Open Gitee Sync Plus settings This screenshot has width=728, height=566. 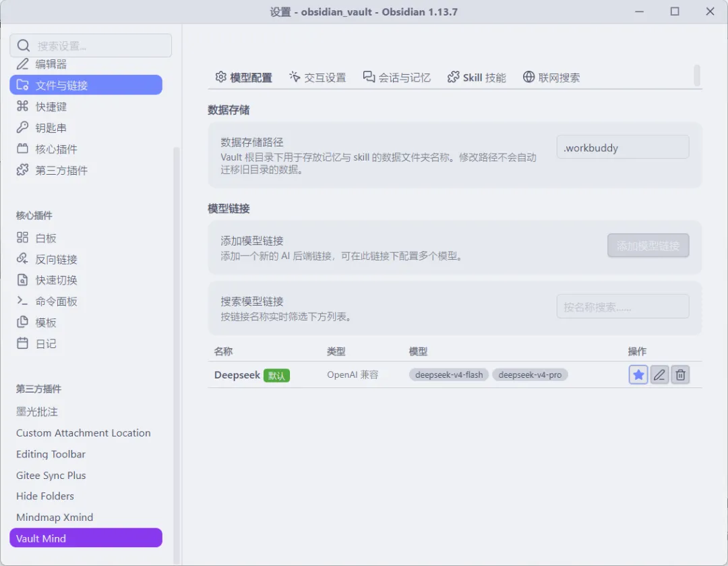point(86,475)
